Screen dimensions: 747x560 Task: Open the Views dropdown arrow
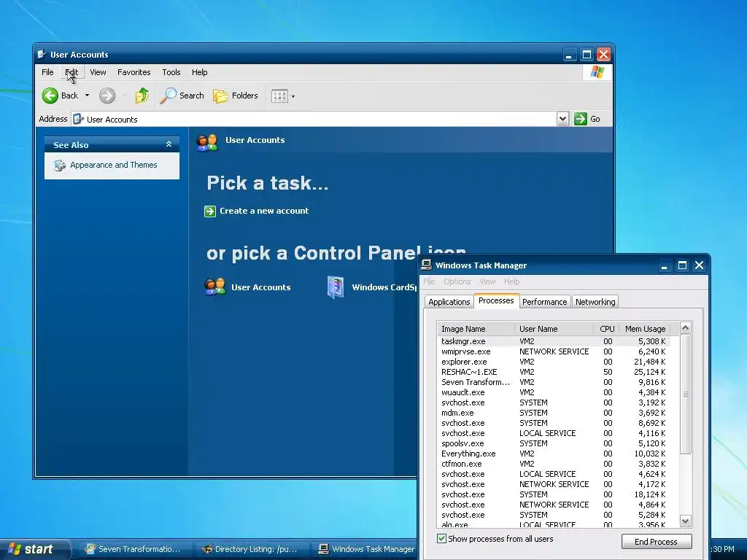click(x=293, y=96)
